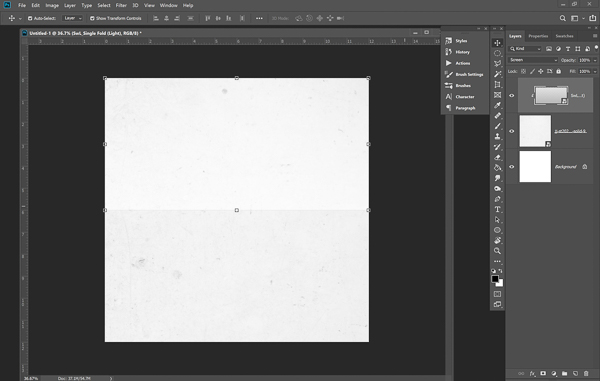This screenshot has width=600, height=381.
Task: Select the Brush tool
Action: pyautogui.click(x=497, y=126)
